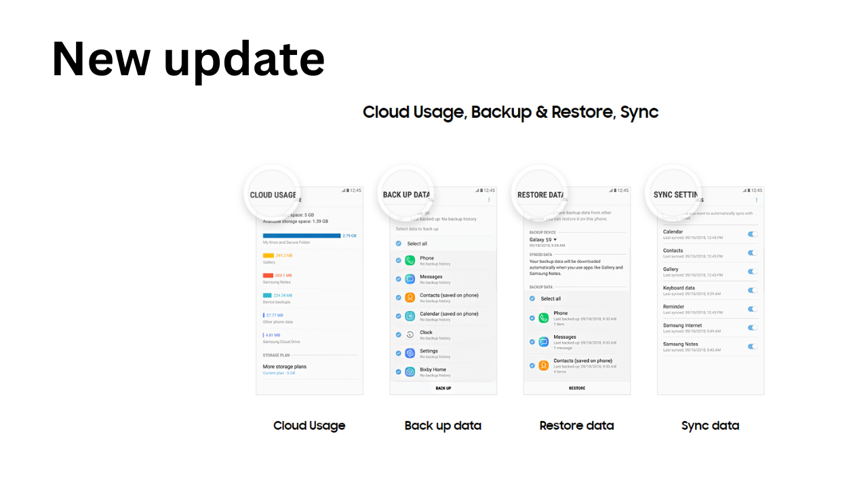
Task: Toggle Calendar sync switch off
Action: pyautogui.click(x=752, y=234)
